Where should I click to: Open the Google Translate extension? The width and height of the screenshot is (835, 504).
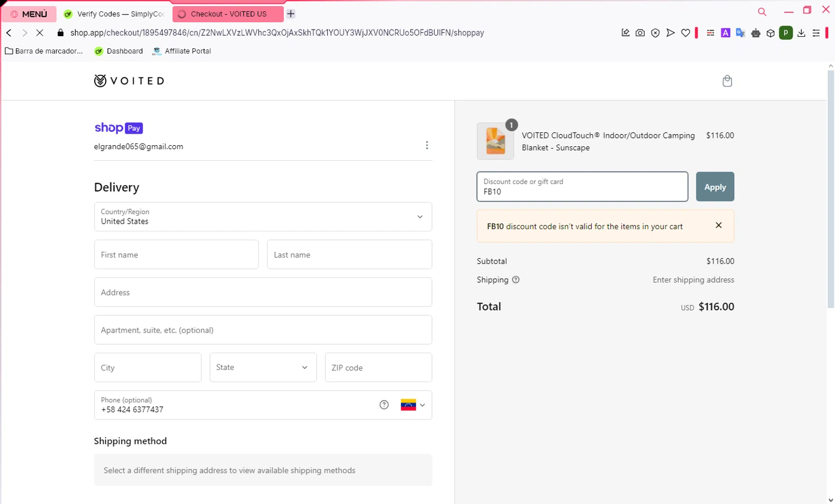[740, 33]
